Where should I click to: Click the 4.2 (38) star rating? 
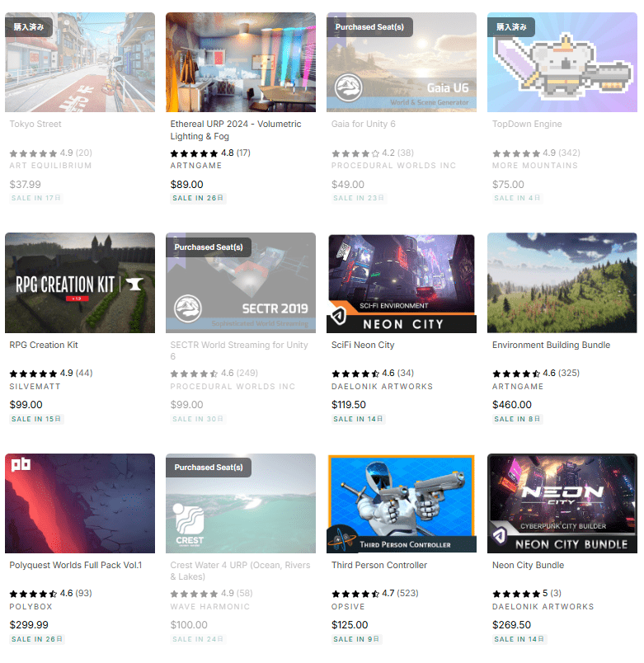(373, 153)
